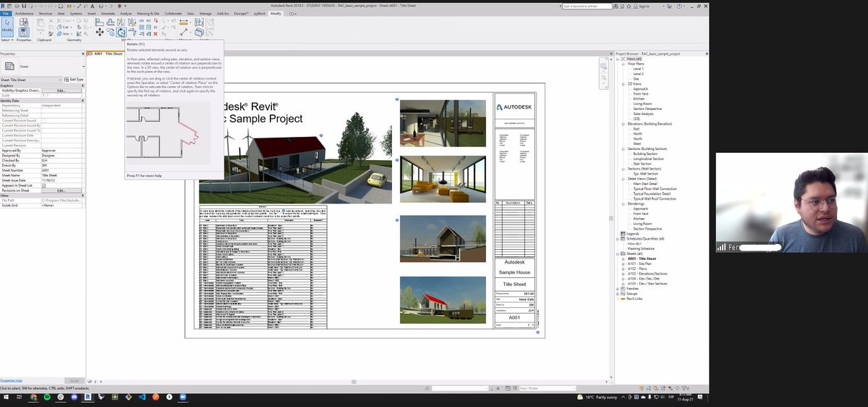Collapse the 3D Views tree node

click(623, 84)
